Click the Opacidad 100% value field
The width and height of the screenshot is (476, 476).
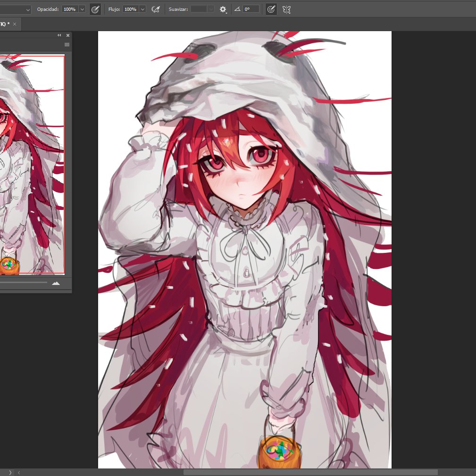click(70, 9)
